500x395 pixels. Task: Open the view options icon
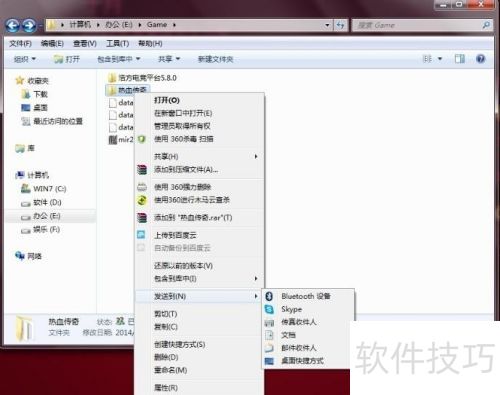click(427, 59)
